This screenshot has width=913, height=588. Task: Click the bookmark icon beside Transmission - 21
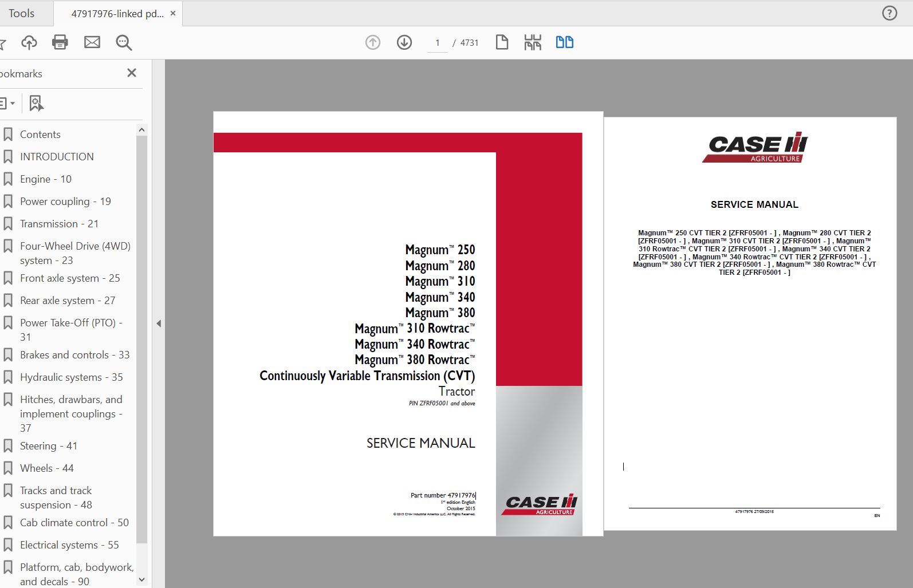coord(8,224)
